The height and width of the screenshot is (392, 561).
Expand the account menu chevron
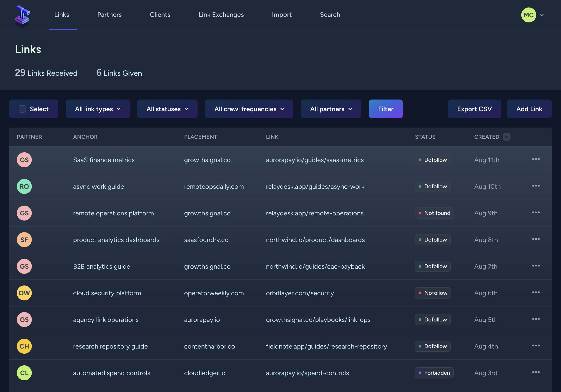point(542,15)
